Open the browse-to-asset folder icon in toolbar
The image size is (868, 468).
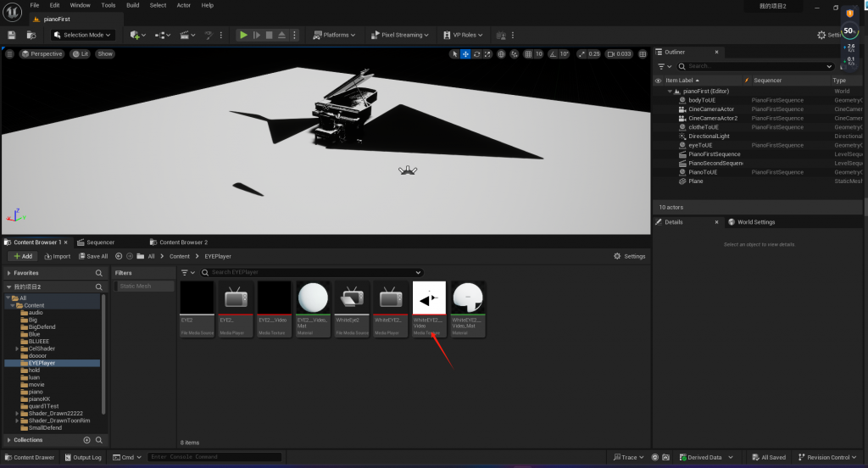point(31,35)
